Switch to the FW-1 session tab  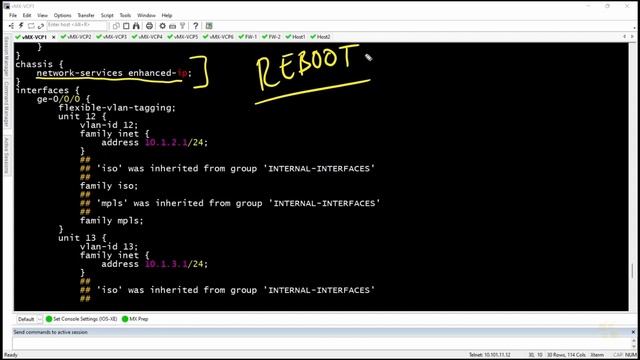248,37
